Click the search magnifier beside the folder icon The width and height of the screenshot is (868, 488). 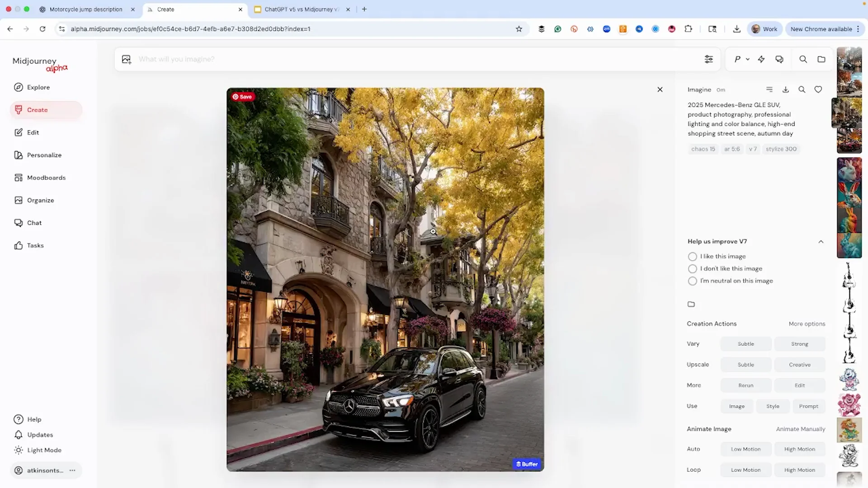pos(803,59)
